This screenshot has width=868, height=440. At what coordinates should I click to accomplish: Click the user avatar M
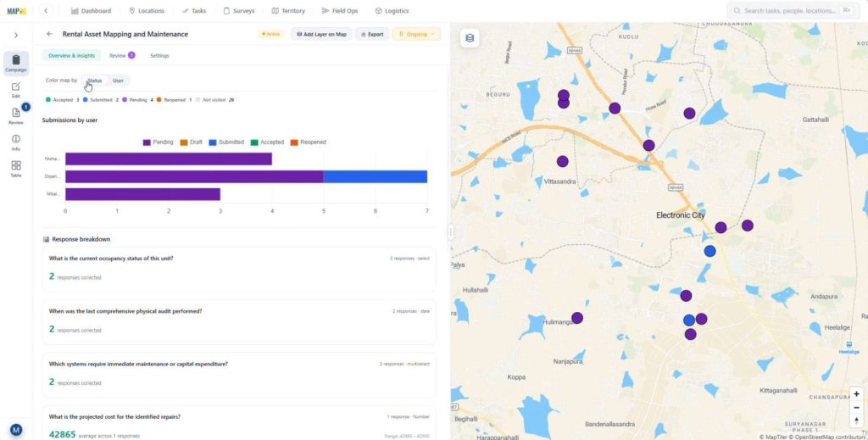pos(16,430)
